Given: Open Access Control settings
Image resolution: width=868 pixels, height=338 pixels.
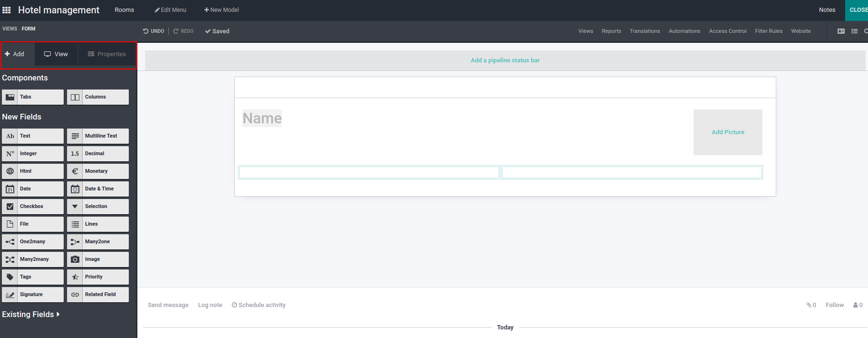Looking at the screenshot, I should (x=728, y=31).
